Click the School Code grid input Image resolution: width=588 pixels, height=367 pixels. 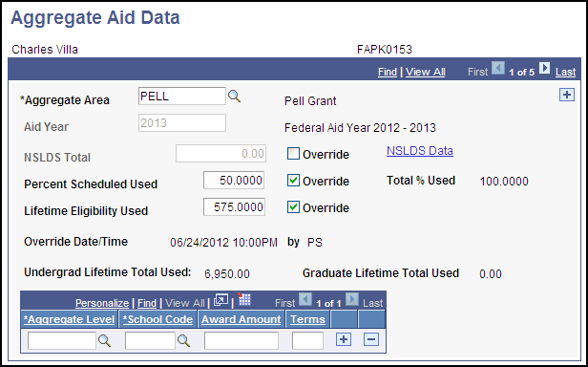[x=150, y=340]
